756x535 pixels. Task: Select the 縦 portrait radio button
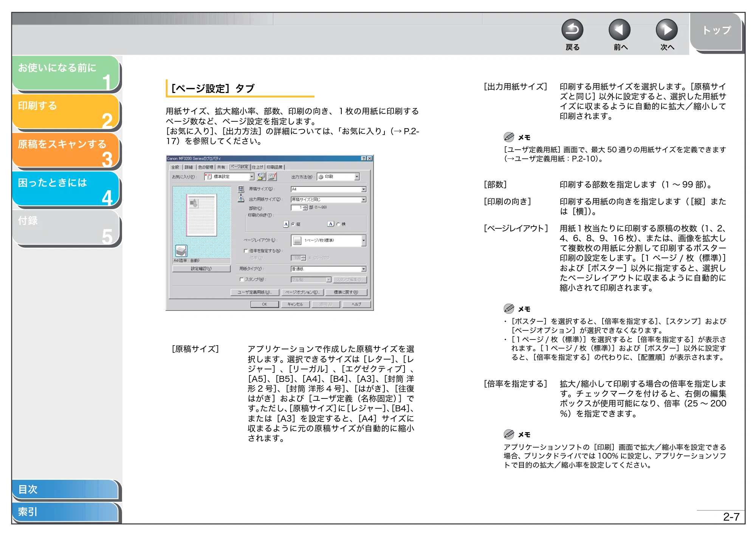(x=293, y=225)
